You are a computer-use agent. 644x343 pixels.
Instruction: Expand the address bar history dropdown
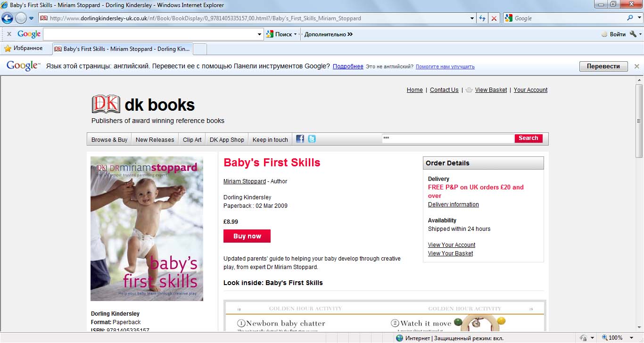pos(473,18)
